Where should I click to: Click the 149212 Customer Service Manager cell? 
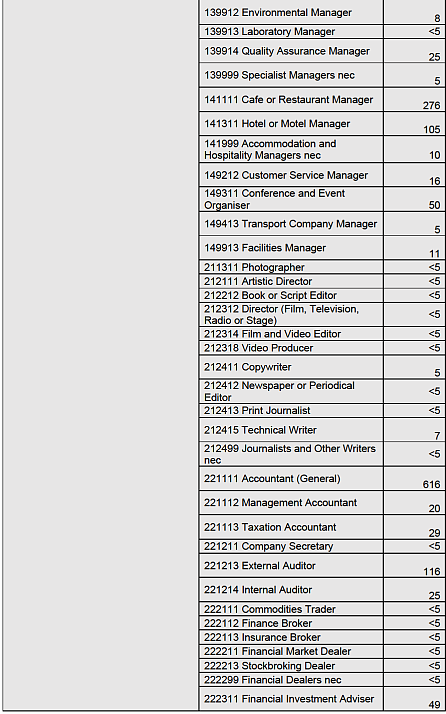click(x=291, y=175)
